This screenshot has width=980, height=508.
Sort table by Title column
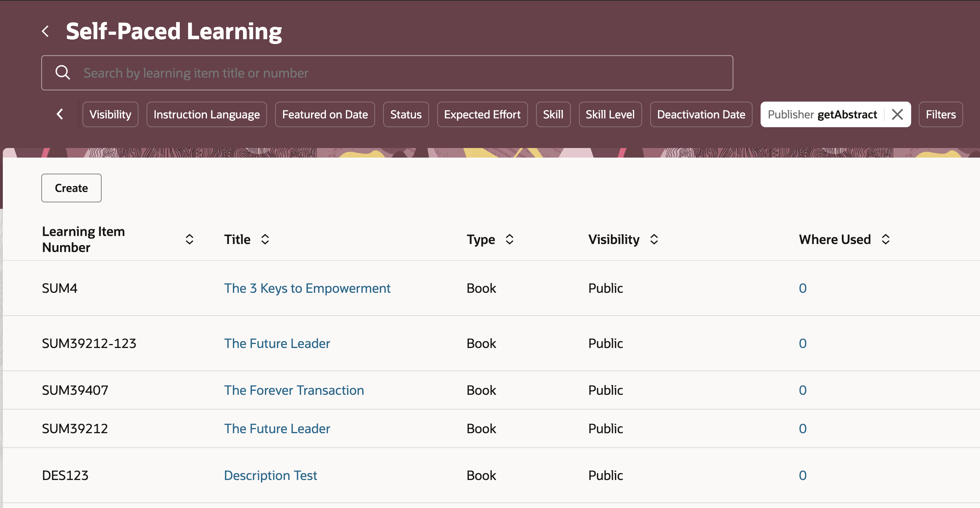tap(265, 239)
